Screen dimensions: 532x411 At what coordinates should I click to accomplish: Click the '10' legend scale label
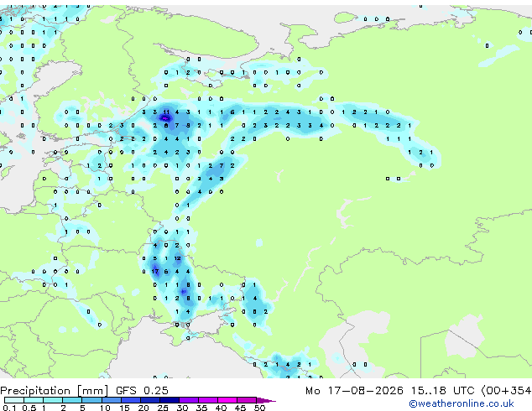tap(105, 408)
